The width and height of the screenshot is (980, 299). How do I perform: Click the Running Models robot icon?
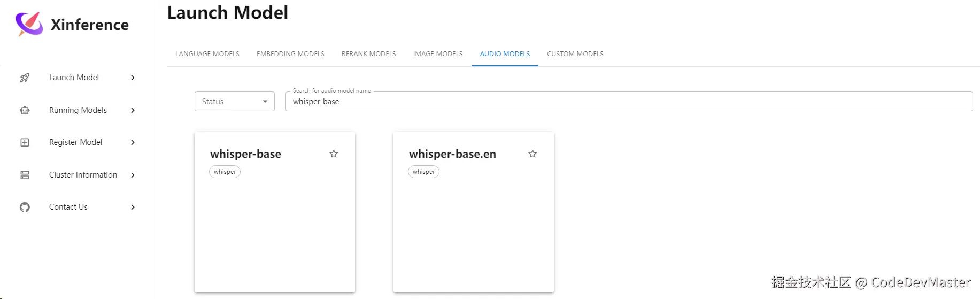[25, 110]
